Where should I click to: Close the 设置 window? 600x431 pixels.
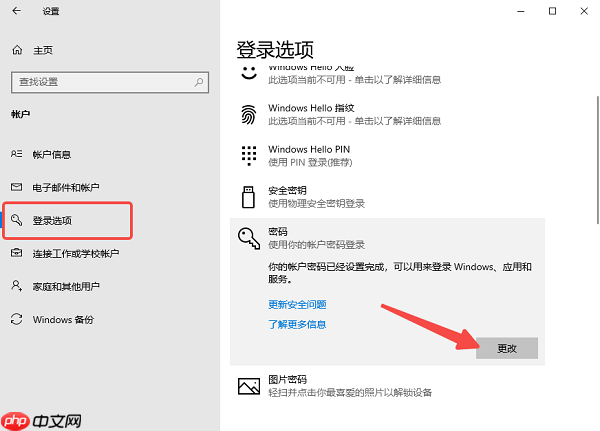tap(584, 11)
